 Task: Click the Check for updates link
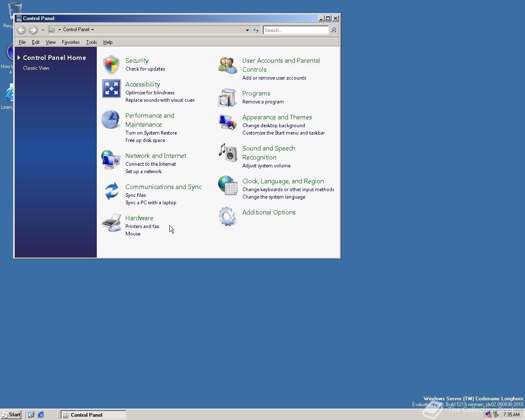(x=145, y=69)
